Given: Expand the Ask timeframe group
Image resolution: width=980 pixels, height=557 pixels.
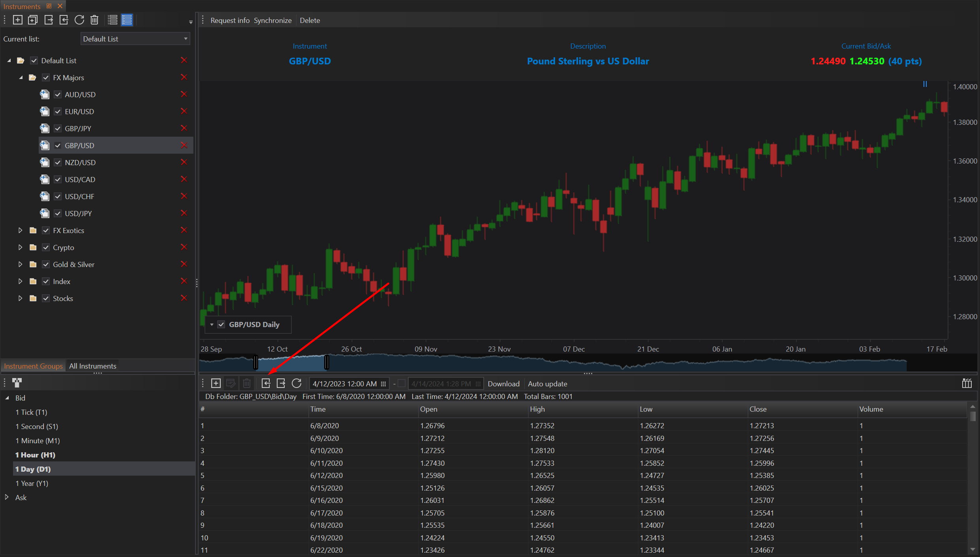Looking at the screenshot, I should click(x=7, y=497).
